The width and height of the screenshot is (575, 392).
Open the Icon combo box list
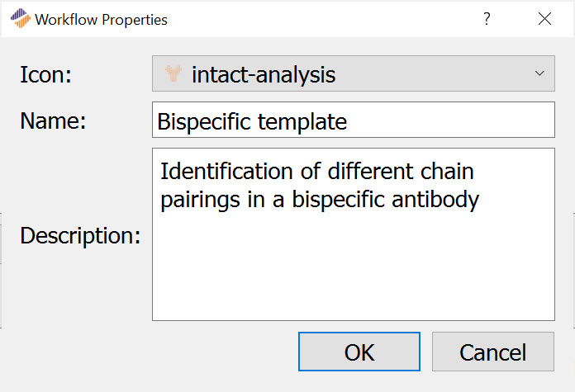[x=354, y=73]
